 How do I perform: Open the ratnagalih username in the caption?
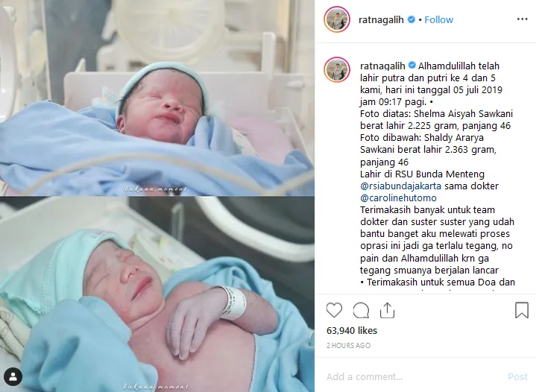(x=382, y=66)
